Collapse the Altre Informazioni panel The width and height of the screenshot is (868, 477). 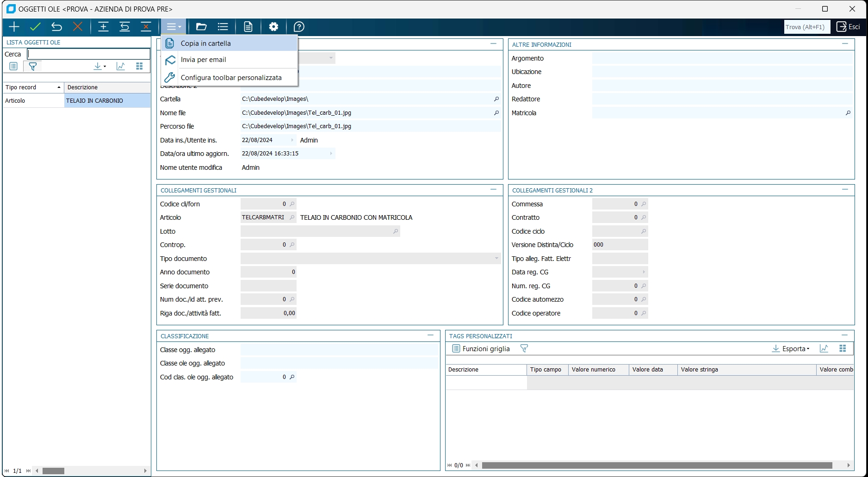[845, 44]
